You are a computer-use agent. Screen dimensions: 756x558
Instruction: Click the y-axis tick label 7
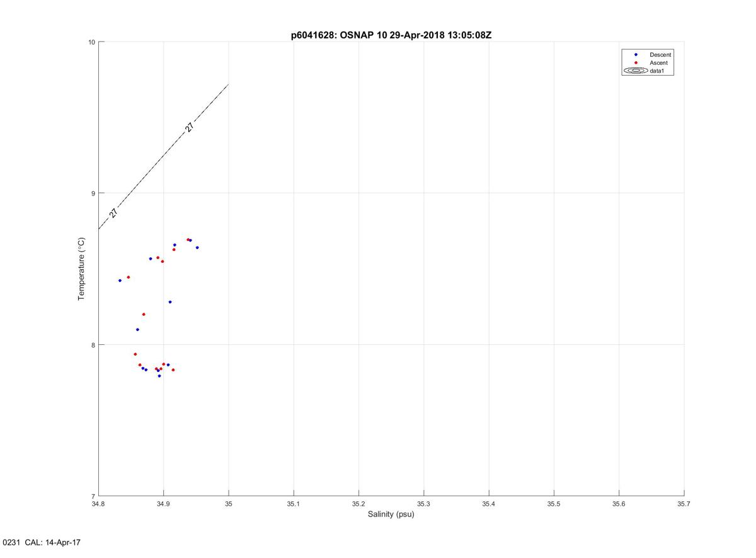coord(93,496)
